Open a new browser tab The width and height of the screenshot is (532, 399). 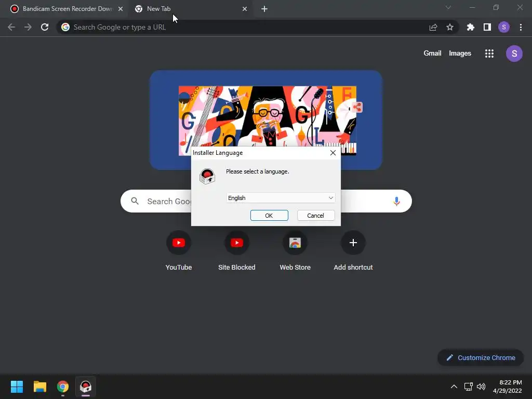pos(264,9)
